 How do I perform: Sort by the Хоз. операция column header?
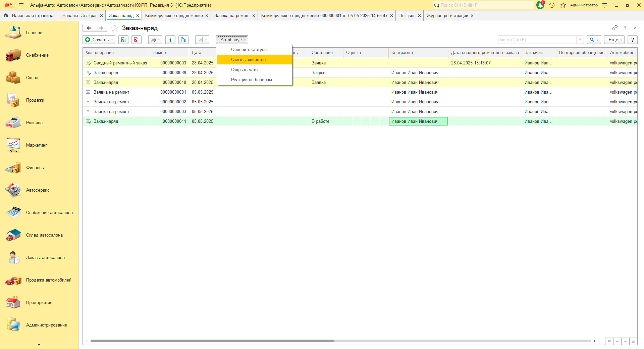click(116, 52)
